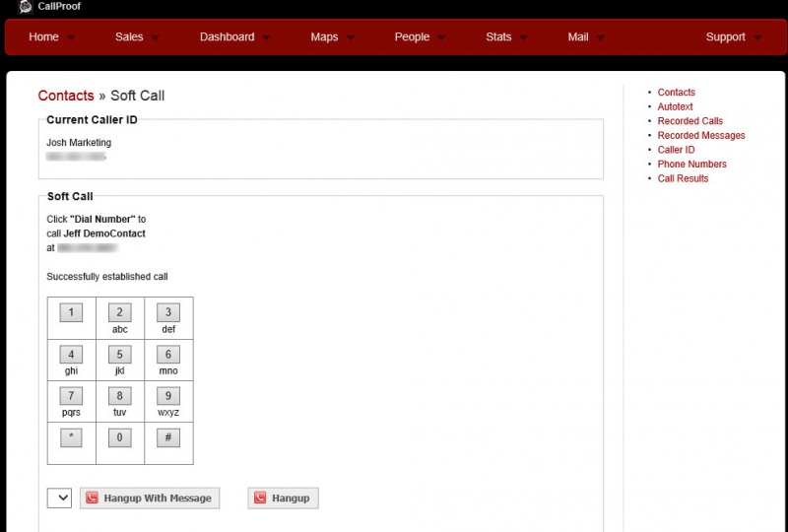Image resolution: width=788 pixels, height=532 pixels.
Task: Open the Support menu dropdown
Action: point(757,38)
